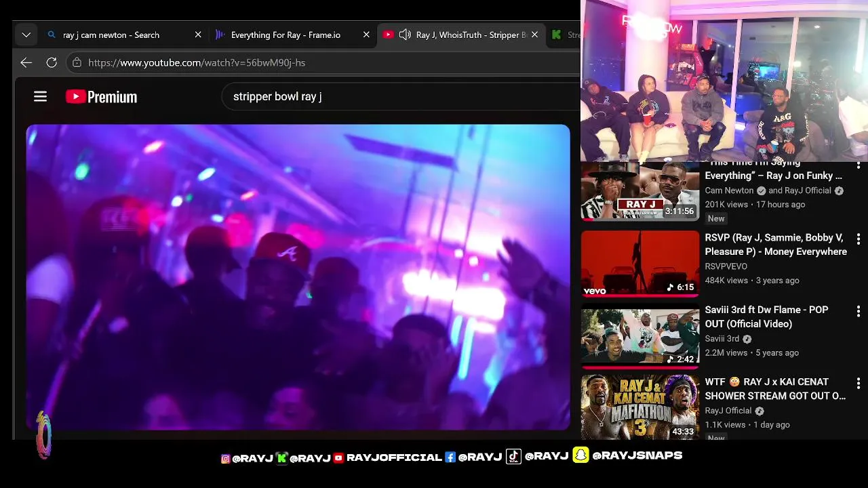Image resolution: width=868 pixels, height=488 pixels.
Task: Visit the Saviii 3rd channel
Action: tap(722, 338)
